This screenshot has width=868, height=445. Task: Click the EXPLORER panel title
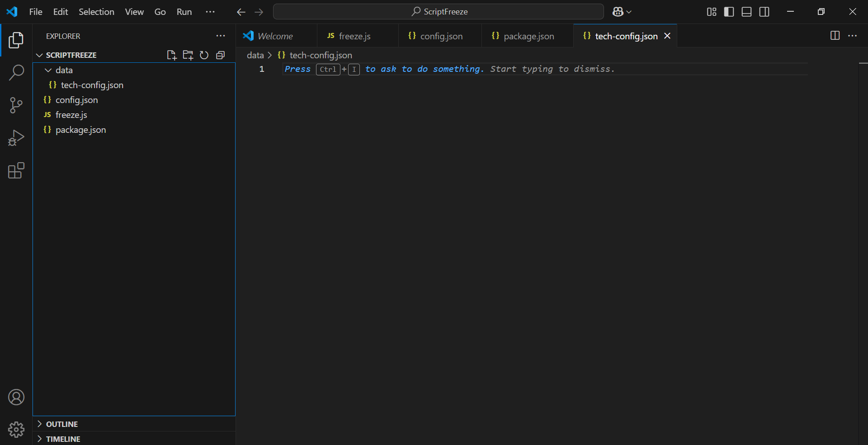pos(63,36)
